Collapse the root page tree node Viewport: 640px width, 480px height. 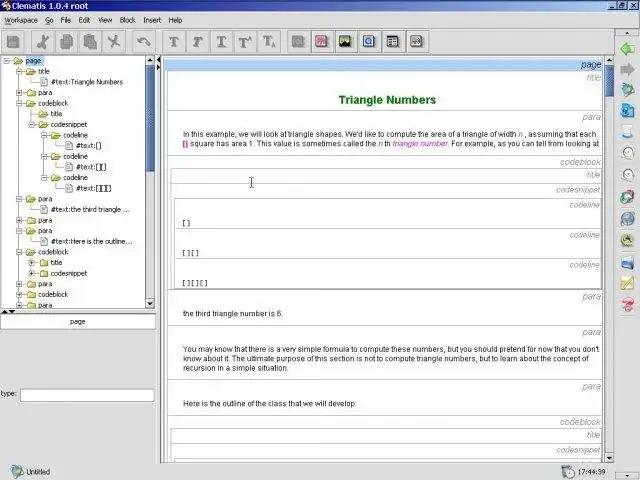click(7, 61)
